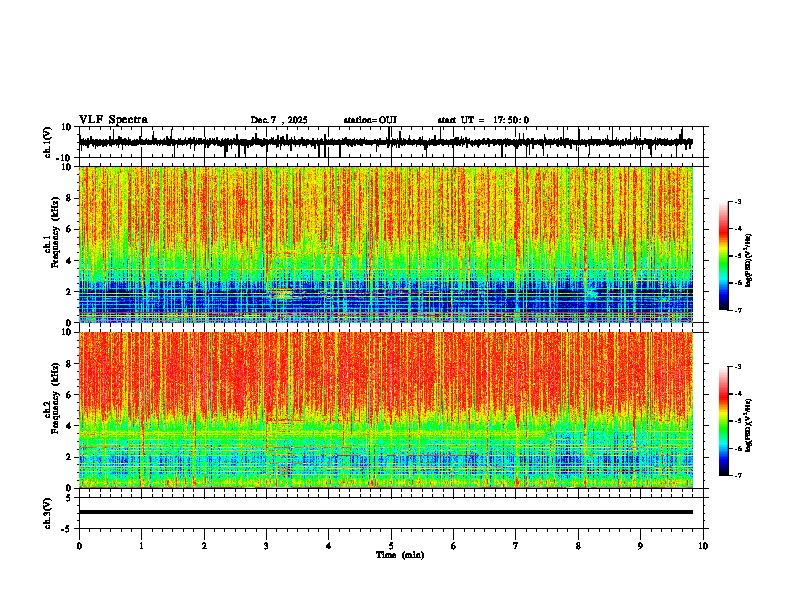Click the "-7" label on ch.2 color bar

[x=737, y=476]
